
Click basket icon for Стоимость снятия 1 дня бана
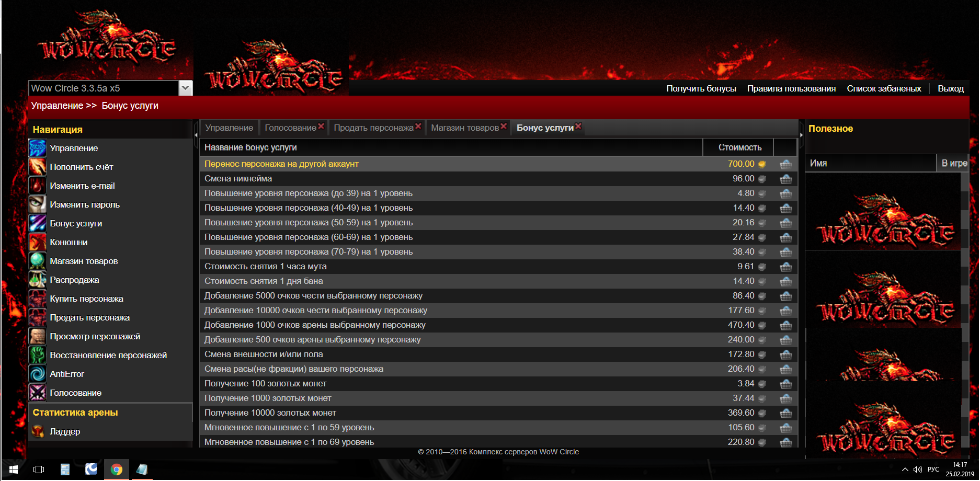(x=785, y=281)
